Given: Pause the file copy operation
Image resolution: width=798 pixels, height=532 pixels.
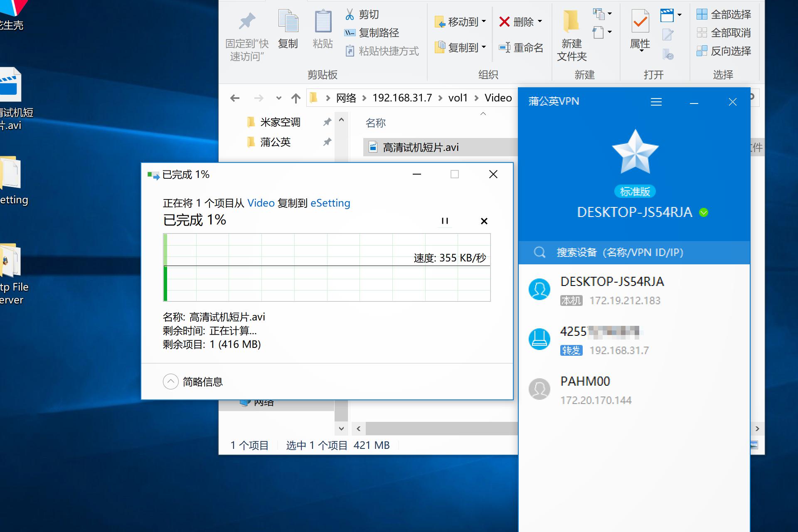Looking at the screenshot, I should 445,221.
